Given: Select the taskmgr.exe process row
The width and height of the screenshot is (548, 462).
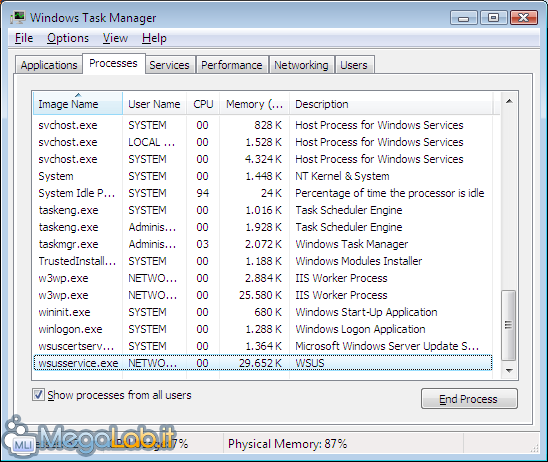Looking at the screenshot, I should (263, 244).
